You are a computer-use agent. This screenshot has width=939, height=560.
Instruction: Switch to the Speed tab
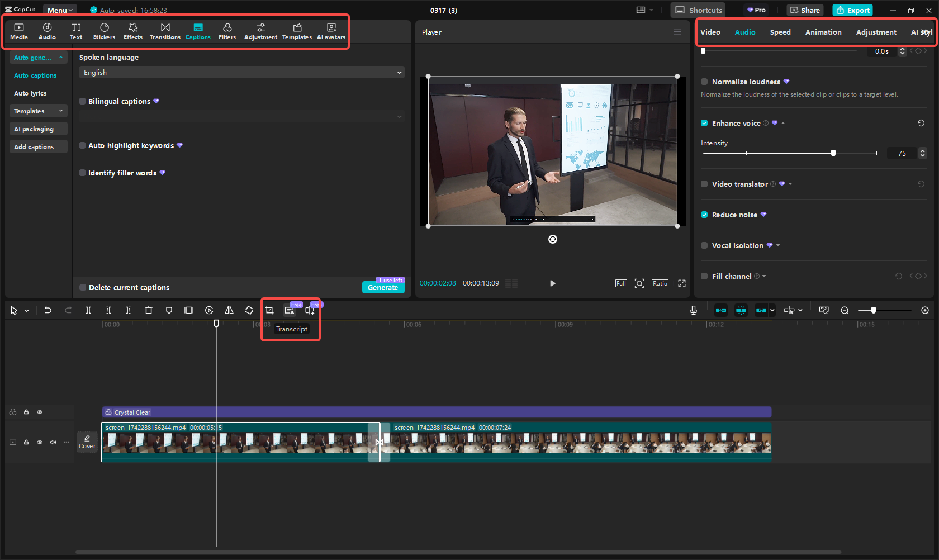point(780,32)
